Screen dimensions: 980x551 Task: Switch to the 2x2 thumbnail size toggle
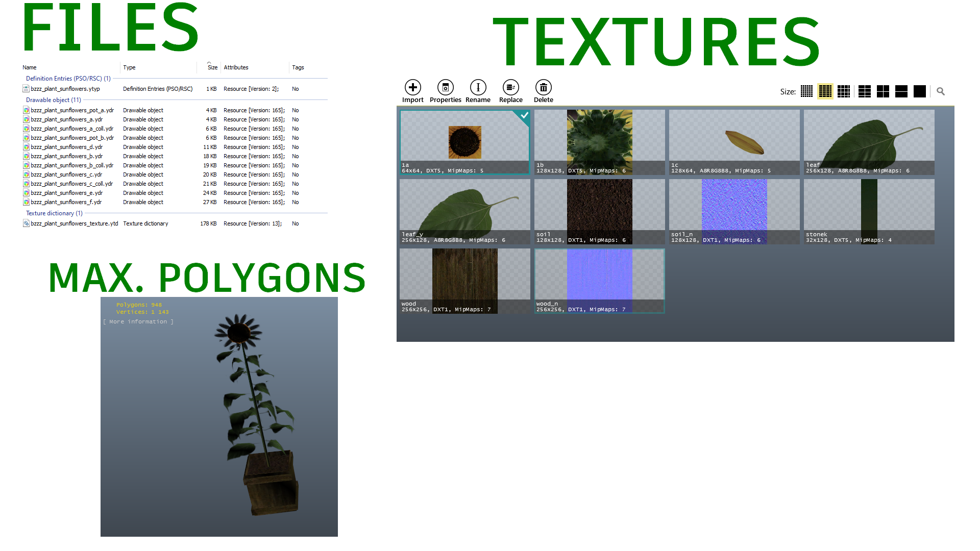(883, 91)
